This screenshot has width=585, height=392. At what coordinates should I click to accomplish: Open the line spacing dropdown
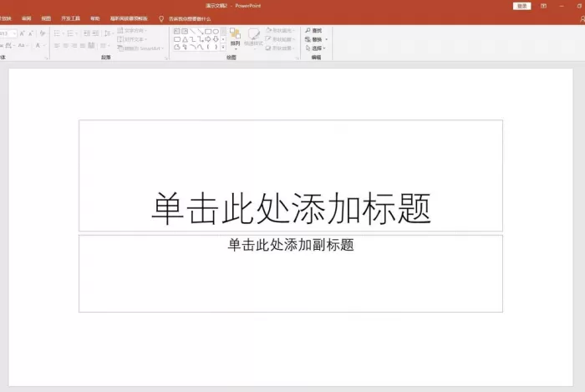click(109, 33)
